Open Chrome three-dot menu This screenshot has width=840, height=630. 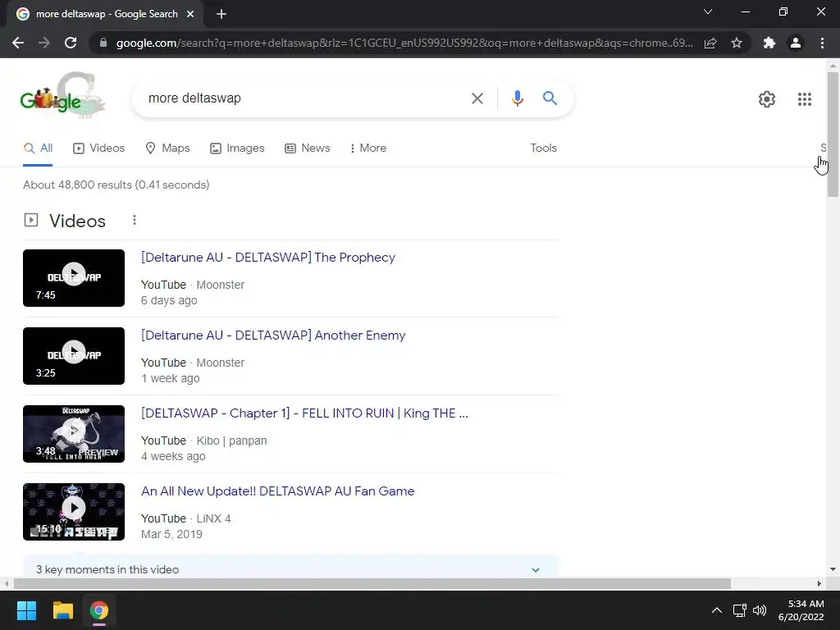pos(822,43)
